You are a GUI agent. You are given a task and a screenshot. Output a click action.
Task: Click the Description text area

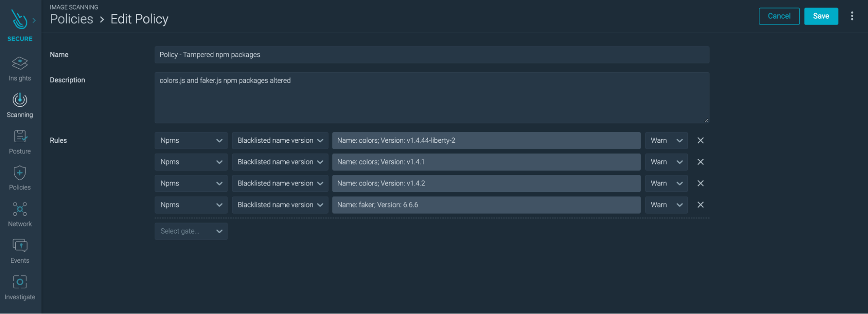tap(432, 98)
